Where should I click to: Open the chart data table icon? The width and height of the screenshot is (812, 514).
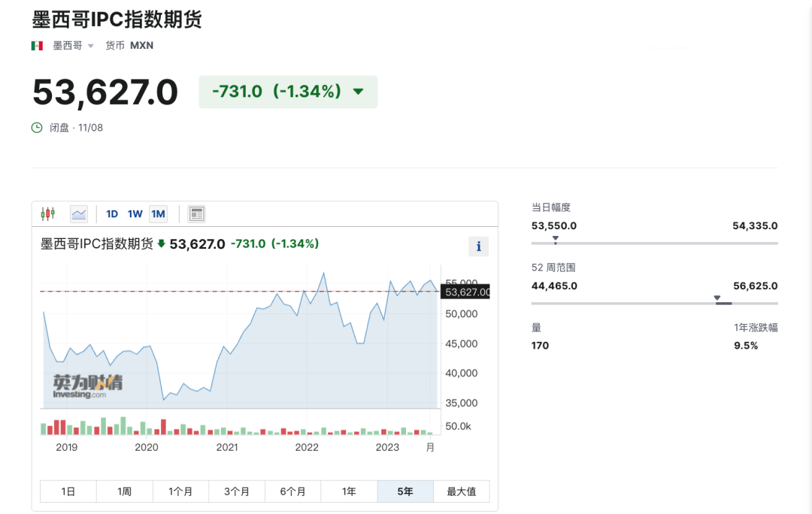click(x=197, y=213)
